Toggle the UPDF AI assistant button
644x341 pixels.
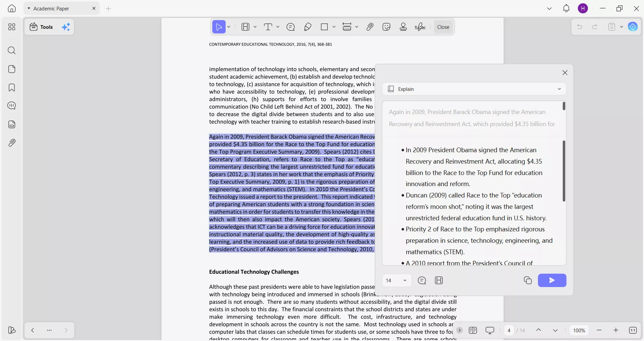click(x=633, y=27)
